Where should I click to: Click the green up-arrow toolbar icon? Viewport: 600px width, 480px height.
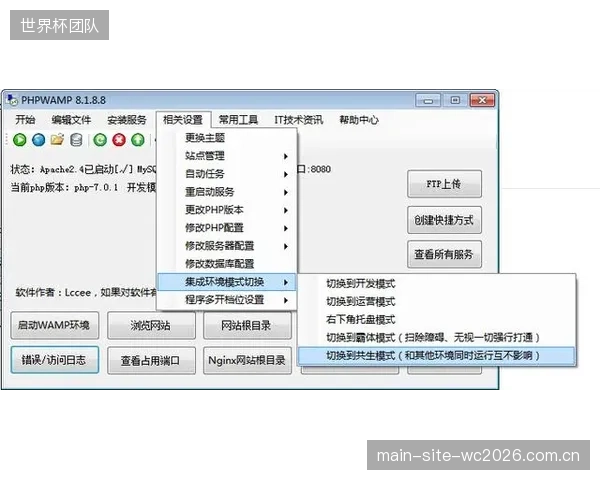coord(138,140)
